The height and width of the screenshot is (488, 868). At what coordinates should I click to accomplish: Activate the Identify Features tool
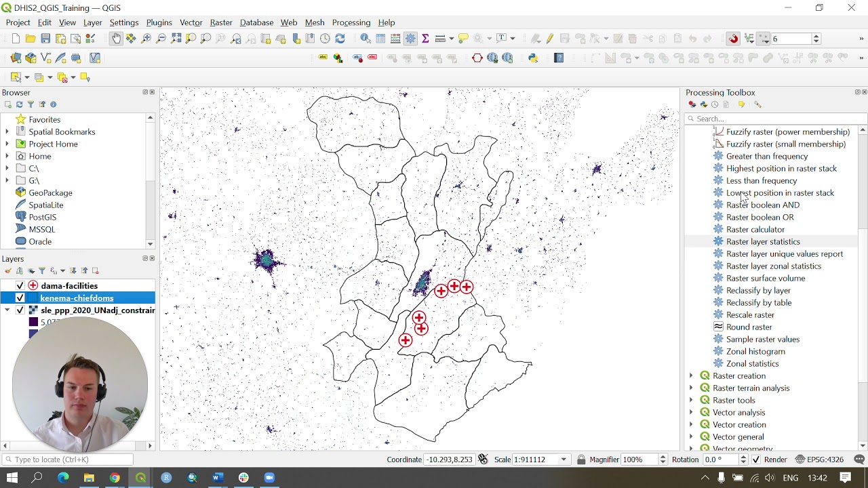pyautogui.click(x=366, y=39)
